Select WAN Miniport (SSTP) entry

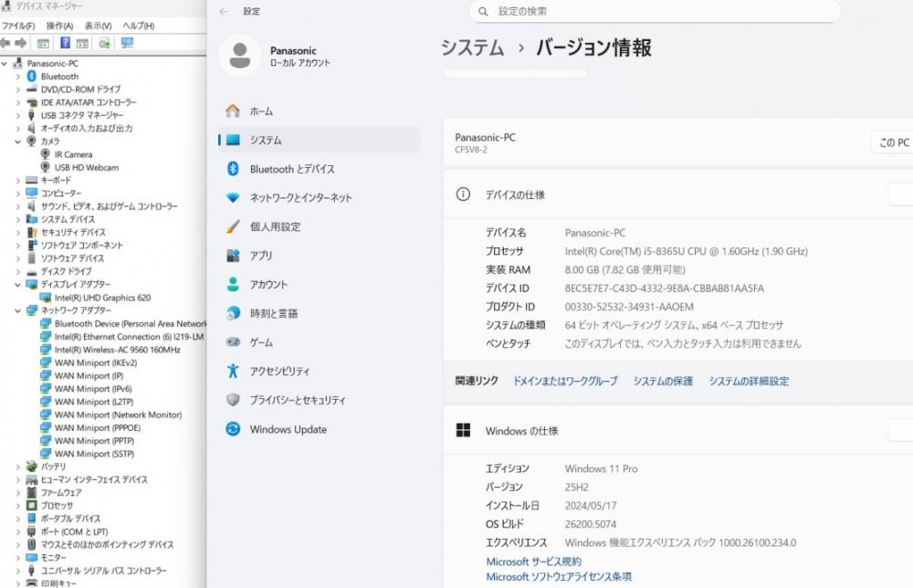coord(94,454)
